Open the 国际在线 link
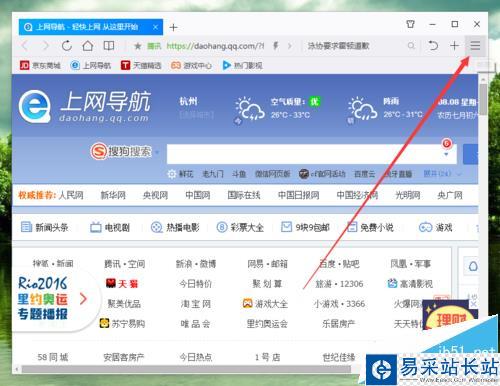This screenshot has width=500, height=386. [244, 195]
